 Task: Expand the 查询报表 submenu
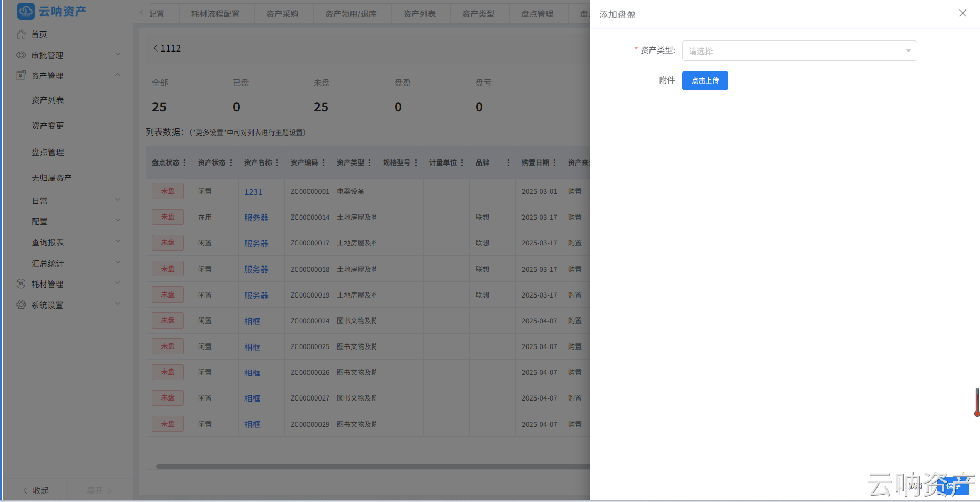[118, 242]
